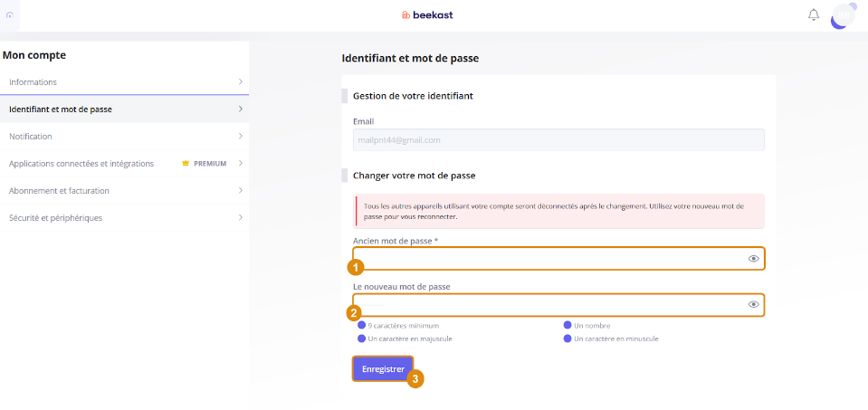
Task: Expand the Informations chevron
Action: pyautogui.click(x=240, y=81)
